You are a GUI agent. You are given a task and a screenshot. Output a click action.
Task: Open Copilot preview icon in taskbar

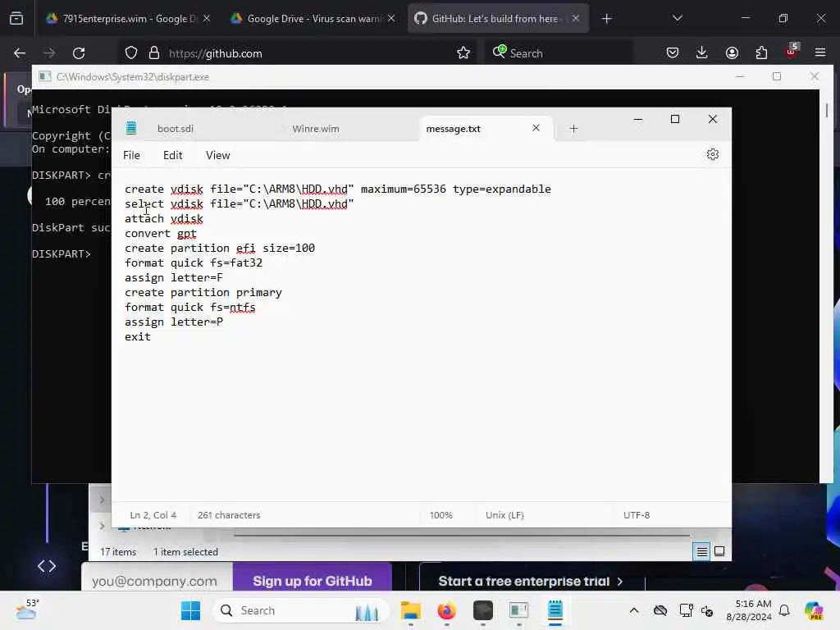(x=814, y=610)
